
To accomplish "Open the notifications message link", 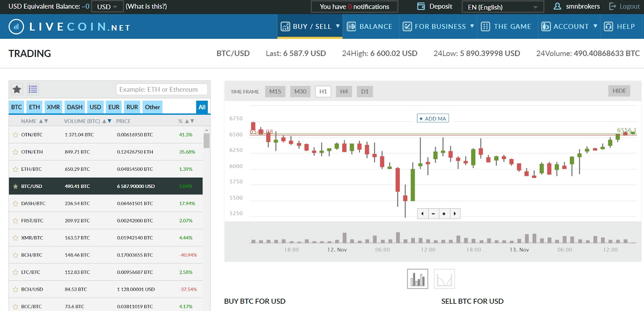I will (x=355, y=7).
